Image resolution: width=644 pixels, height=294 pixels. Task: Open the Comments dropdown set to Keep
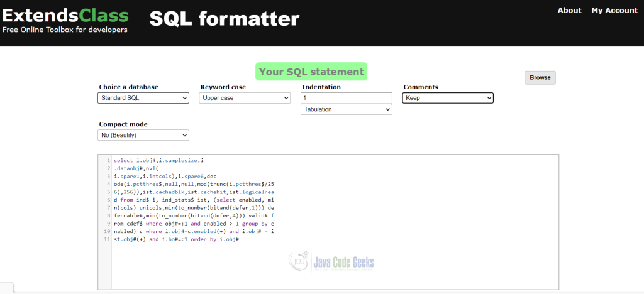(448, 98)
